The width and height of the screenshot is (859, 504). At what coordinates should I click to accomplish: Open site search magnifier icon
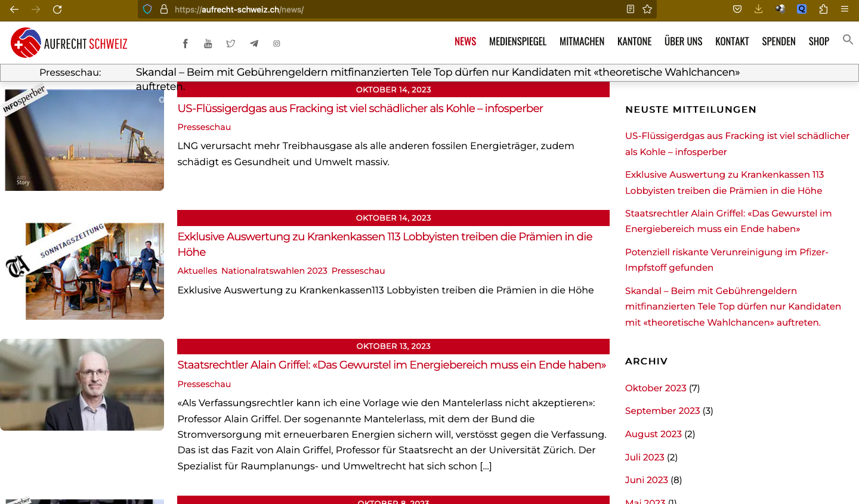tap(848, 39)
